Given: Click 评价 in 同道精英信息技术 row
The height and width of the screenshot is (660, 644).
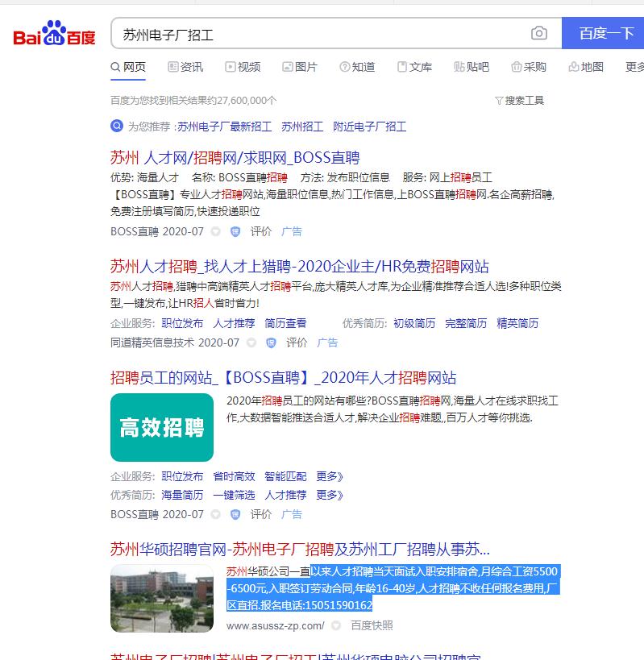Looking at the screenshot, I should (x=297, y=342).
